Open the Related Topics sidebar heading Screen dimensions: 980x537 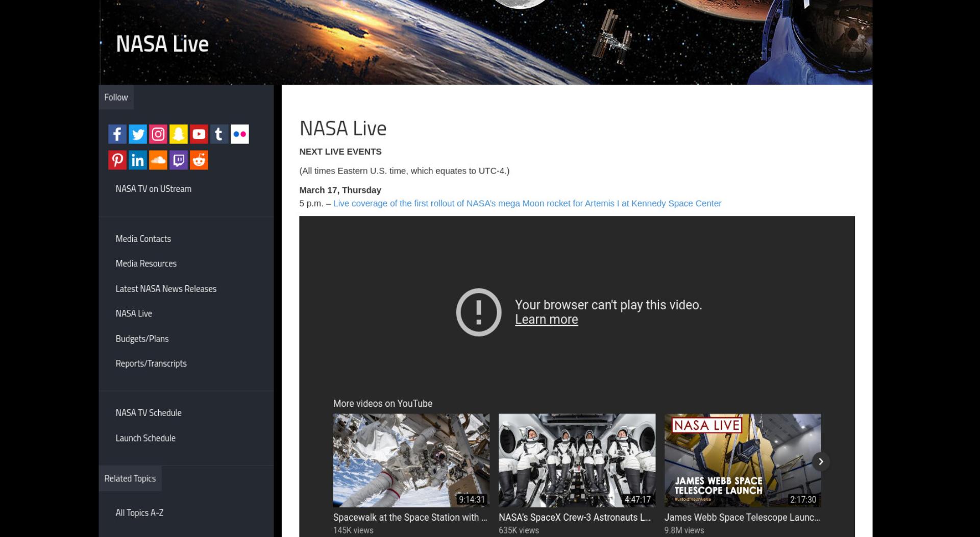(130, 479)
